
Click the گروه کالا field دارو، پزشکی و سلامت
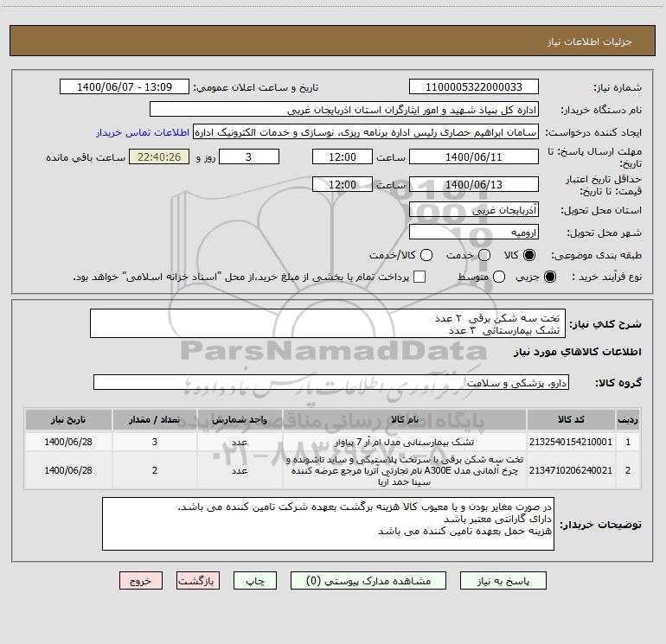tap(331, 382)
